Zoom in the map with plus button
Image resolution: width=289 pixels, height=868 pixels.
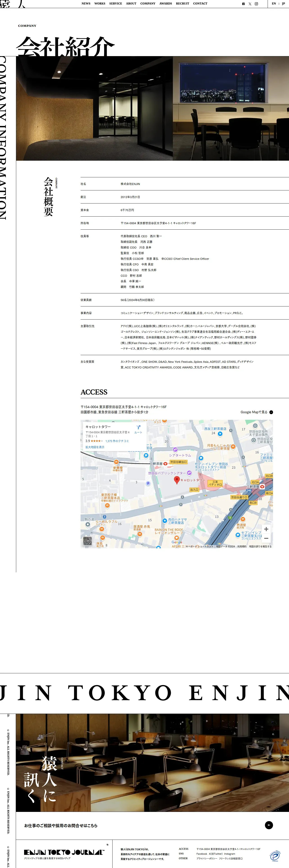pos(266,529)
